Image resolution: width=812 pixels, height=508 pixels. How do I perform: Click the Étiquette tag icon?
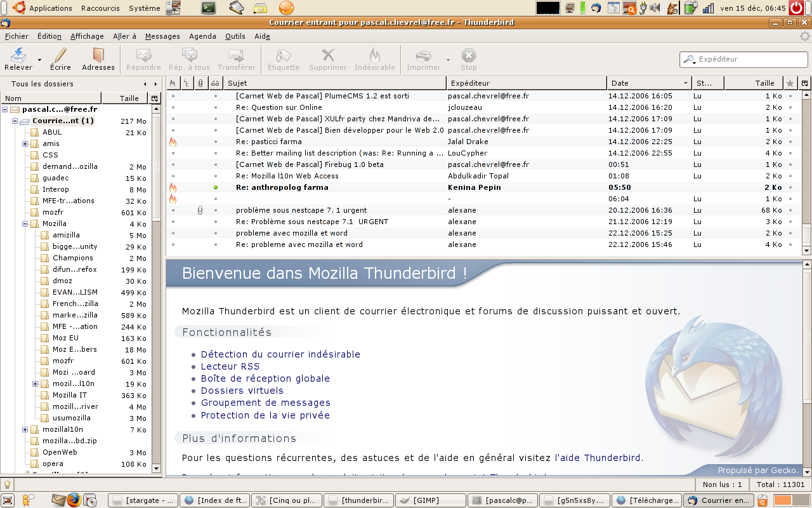[283, 55]
